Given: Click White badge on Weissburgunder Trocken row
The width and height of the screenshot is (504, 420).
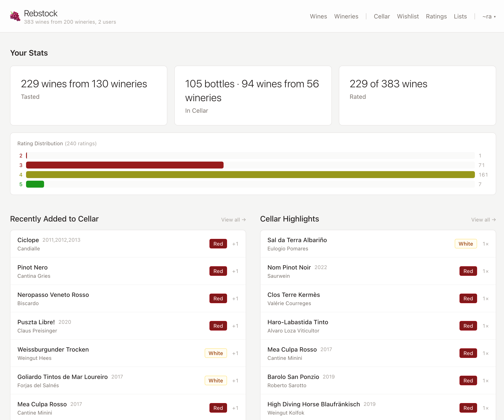Looking at the screenshot, I should click(x=216, y=353).
